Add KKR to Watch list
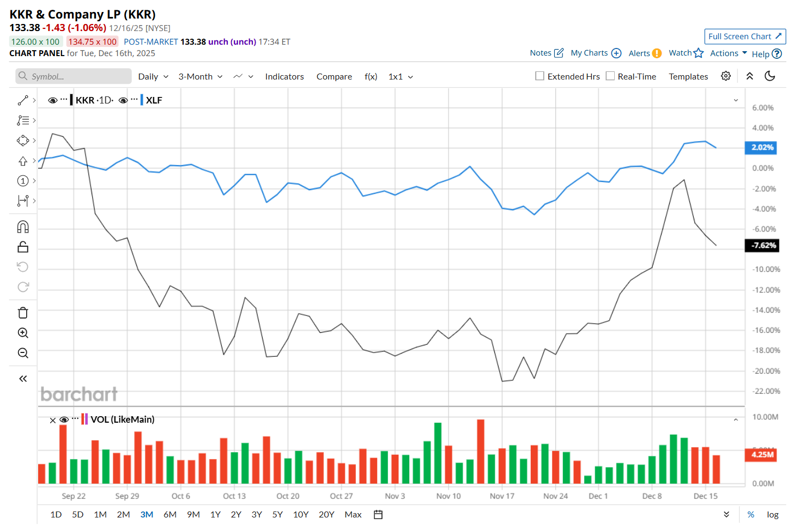This screenshot has width=812, height=530. click(686, 53)
